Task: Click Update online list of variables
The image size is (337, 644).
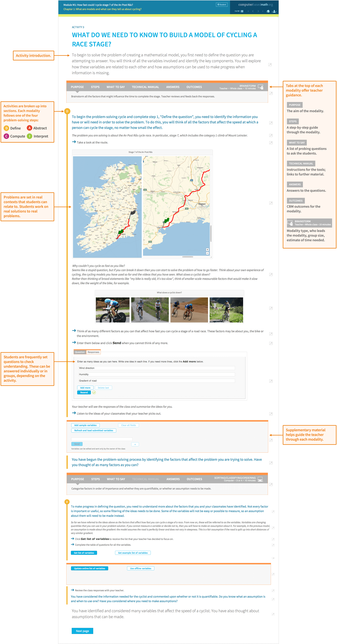Action: click(89, 568)
